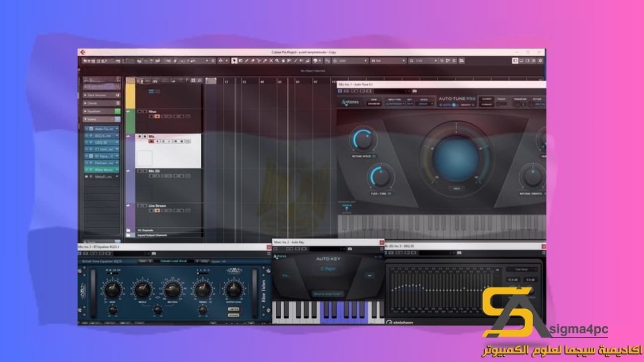Select the Erase tool in toolbar

253,60
